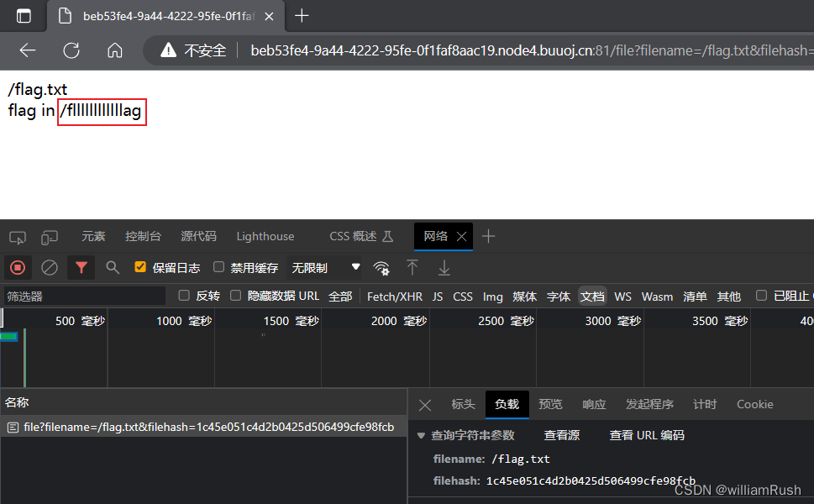Open the network filter funnel
Image resolution: width=814 pixels, height=504 pixels.
click(x=81, y=267)
